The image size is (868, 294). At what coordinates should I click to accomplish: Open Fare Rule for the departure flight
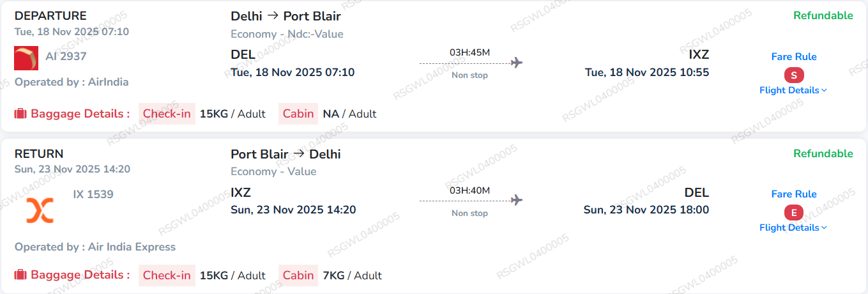794,57
